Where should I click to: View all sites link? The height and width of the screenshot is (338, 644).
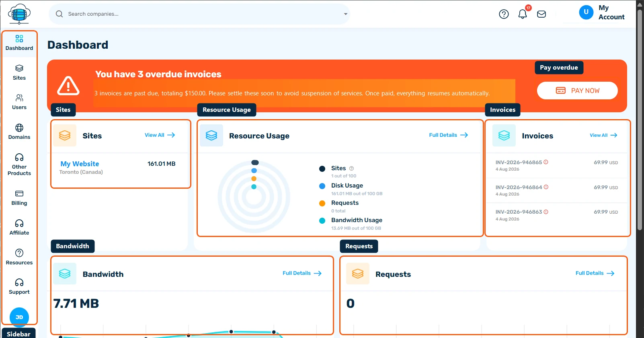point(160,135)
